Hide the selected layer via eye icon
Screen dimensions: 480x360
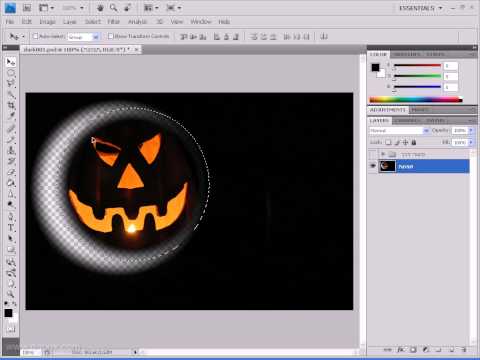coord(373,166)
